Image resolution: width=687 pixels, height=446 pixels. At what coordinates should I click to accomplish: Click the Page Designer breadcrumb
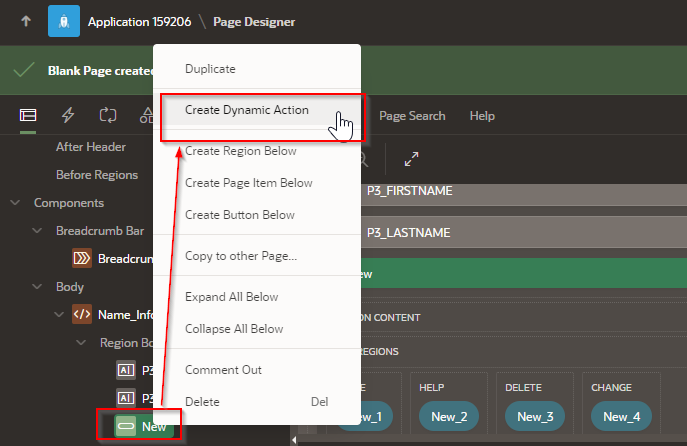coord(254,22)
